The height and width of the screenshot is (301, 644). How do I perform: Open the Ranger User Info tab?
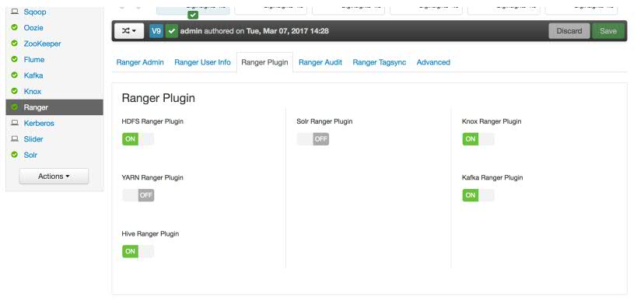[x=202, y=62]
